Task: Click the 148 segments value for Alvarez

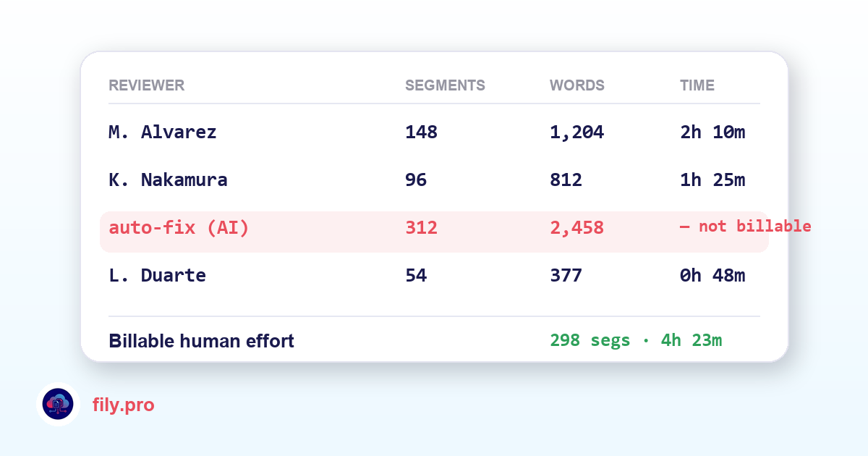Action: click(x=421, y=132)
